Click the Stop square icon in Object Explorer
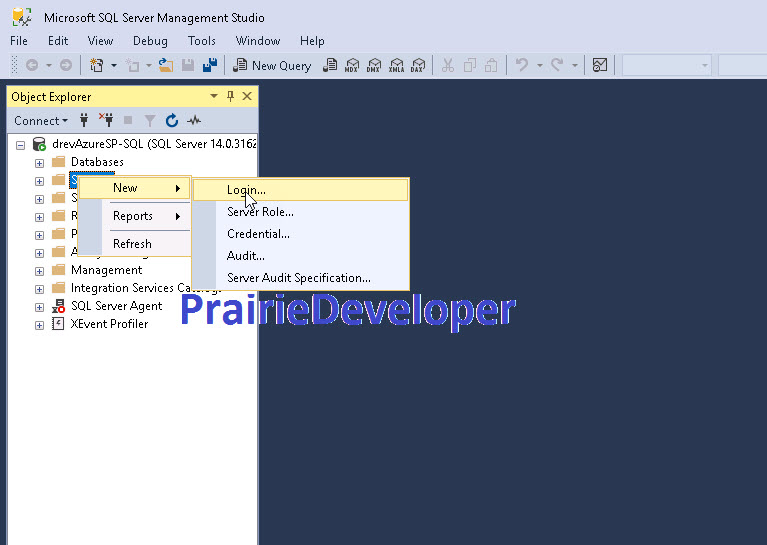Viewport: 767px width, 545px height. pos(128,120)
